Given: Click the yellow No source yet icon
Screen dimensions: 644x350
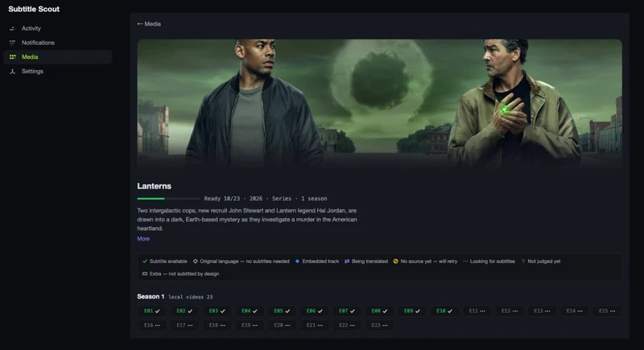Looking at the screenshot, I should 395,261.
